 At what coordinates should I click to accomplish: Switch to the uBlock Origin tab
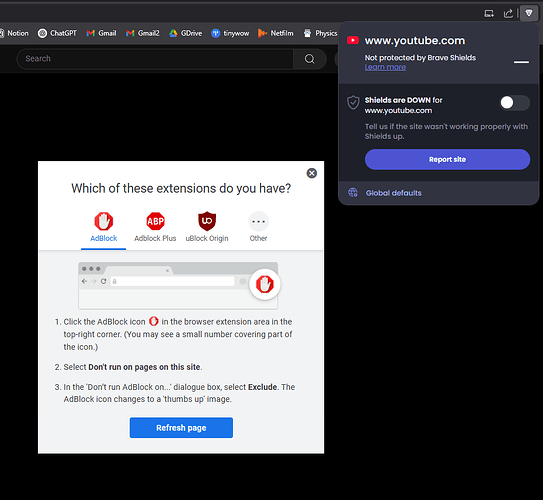click(207, 227)
